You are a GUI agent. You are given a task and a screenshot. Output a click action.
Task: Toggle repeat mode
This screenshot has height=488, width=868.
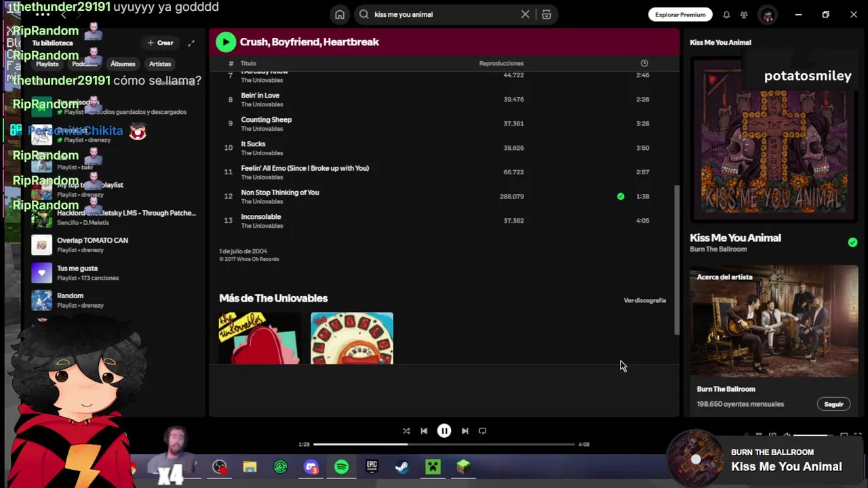(x=482, y=431)
